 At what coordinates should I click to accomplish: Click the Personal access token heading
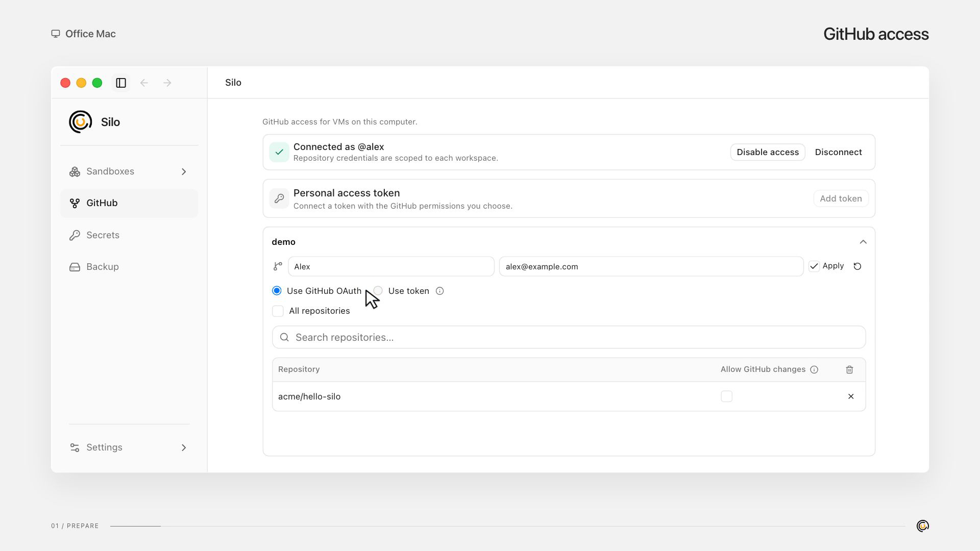(x=347, y=193)
